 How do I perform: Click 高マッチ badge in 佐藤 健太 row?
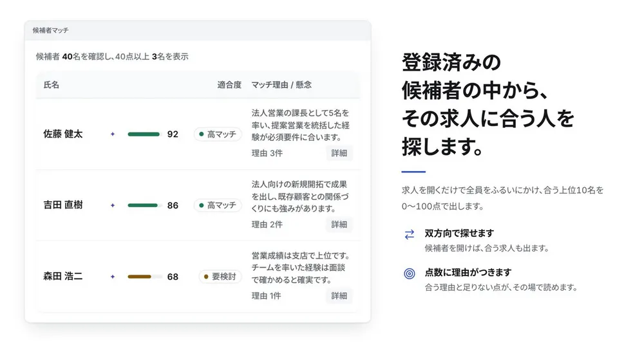click(x=218, y=134)
